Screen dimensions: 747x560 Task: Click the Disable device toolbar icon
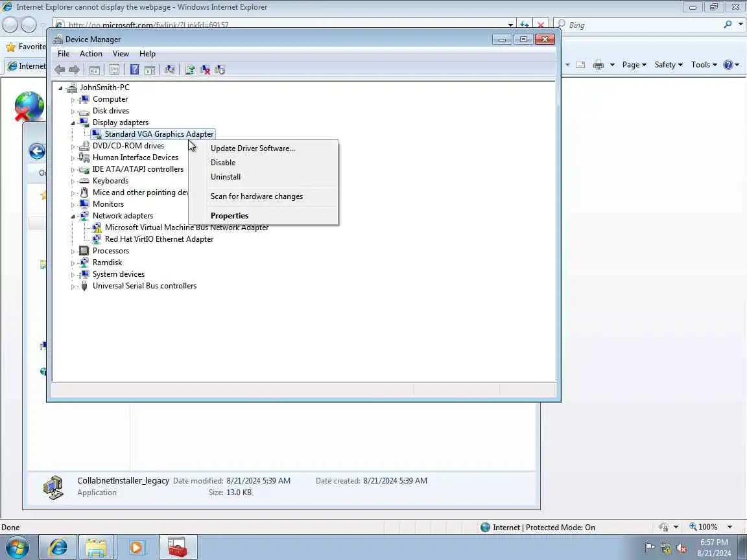pos(220,70)
